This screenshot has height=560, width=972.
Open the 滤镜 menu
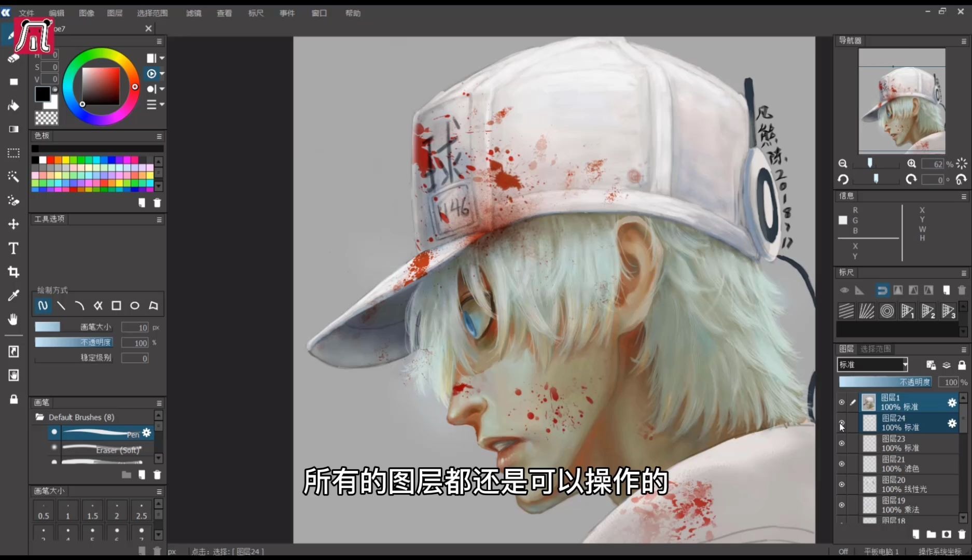coord(194,13)
